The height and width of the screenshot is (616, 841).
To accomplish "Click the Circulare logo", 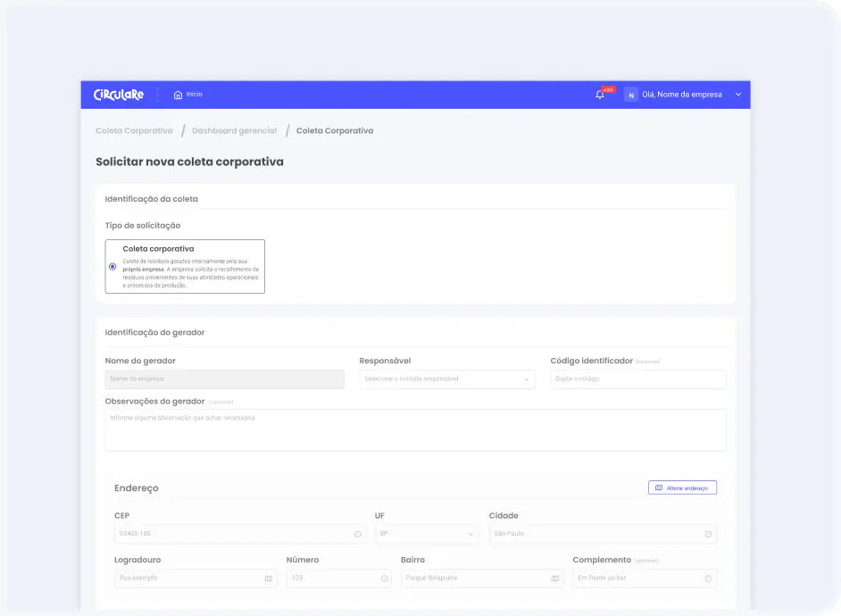I will pos(119,95).
